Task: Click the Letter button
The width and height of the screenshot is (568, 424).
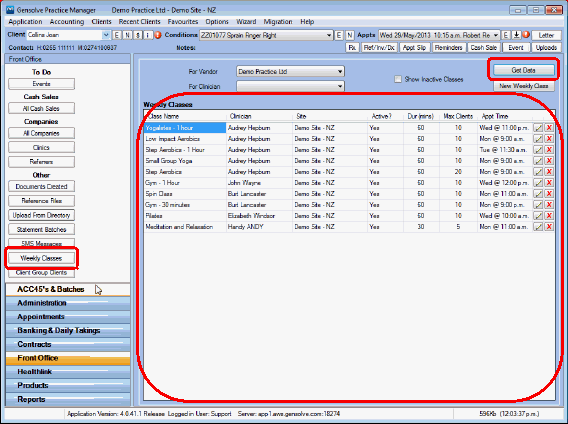Action: tap(546, 35)
